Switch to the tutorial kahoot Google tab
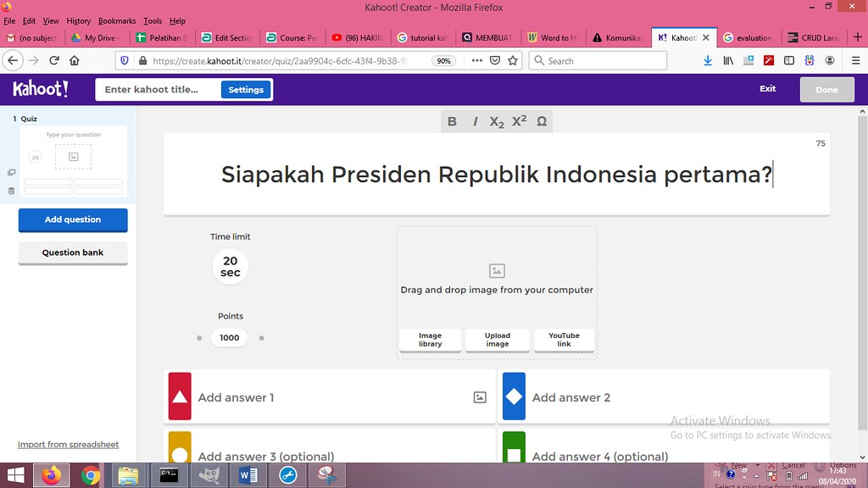 423,37
